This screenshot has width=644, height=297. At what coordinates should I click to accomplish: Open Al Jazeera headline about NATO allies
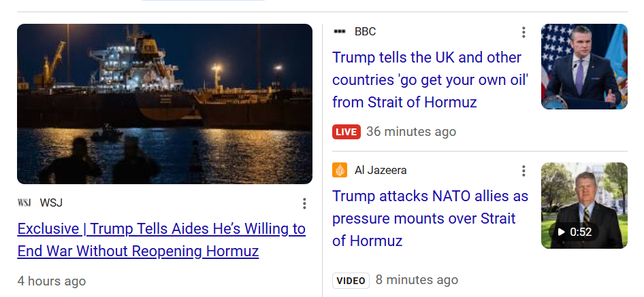[x=430, y=218]
